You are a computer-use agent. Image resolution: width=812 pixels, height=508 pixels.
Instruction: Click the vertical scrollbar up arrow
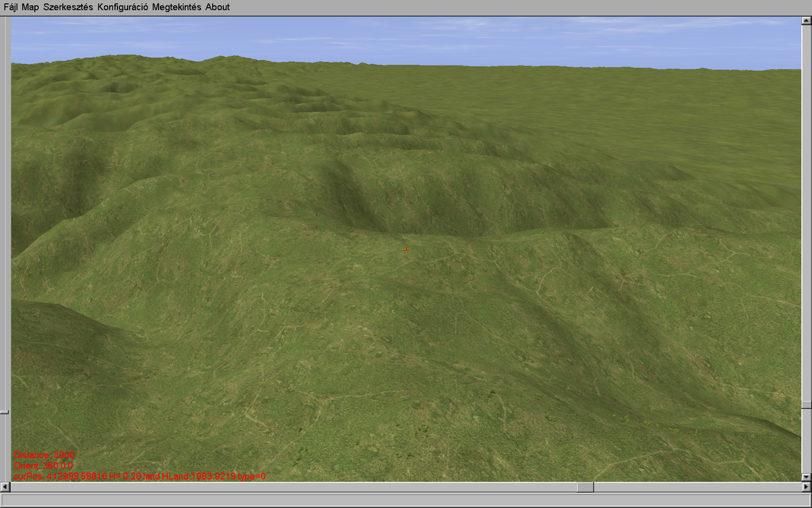[x=806, y=21]
